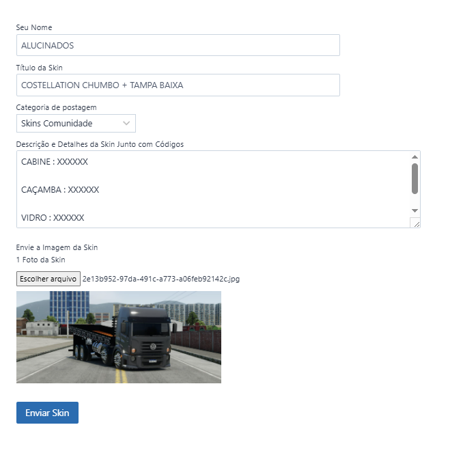Submit form with Enviar Skin button
Viewport: 476px width, 453px height.
coord(47,413)
